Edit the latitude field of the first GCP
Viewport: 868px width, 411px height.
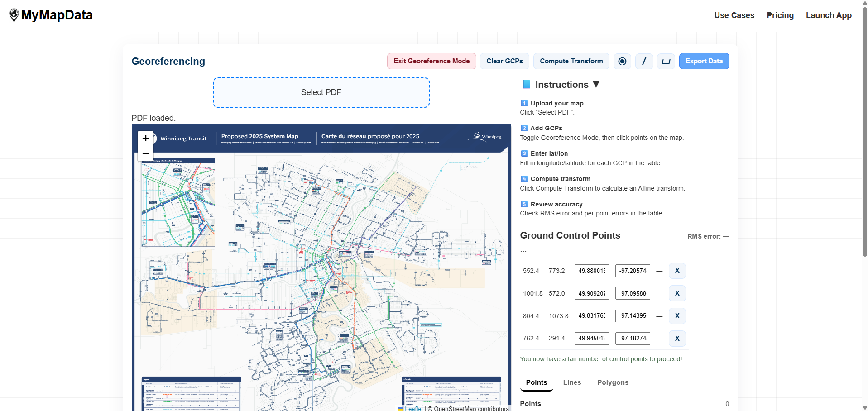pyautogui.click(x=591, y=271)
